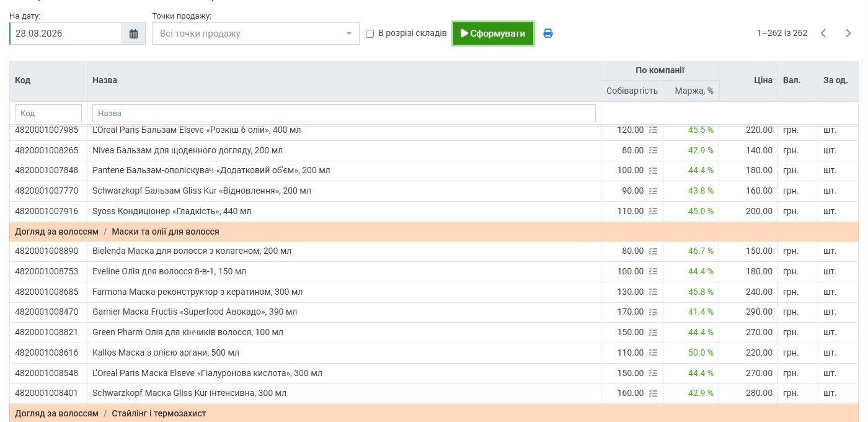Focus the Назва filter input
Image resolution: width=868 pixels, height=422 pixels.
(x=344, y=113)
